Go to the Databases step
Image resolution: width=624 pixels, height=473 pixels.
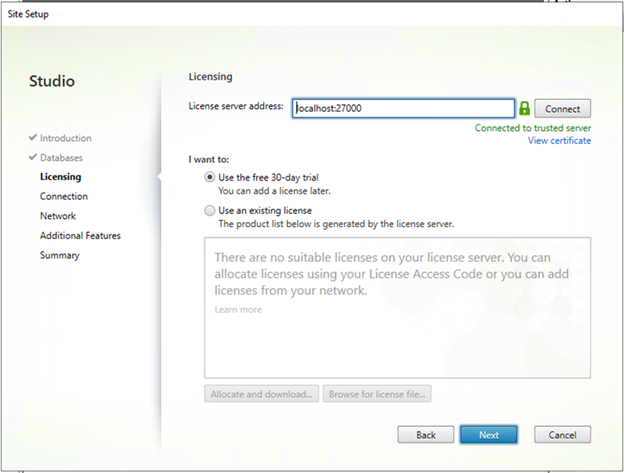(61, 158)
